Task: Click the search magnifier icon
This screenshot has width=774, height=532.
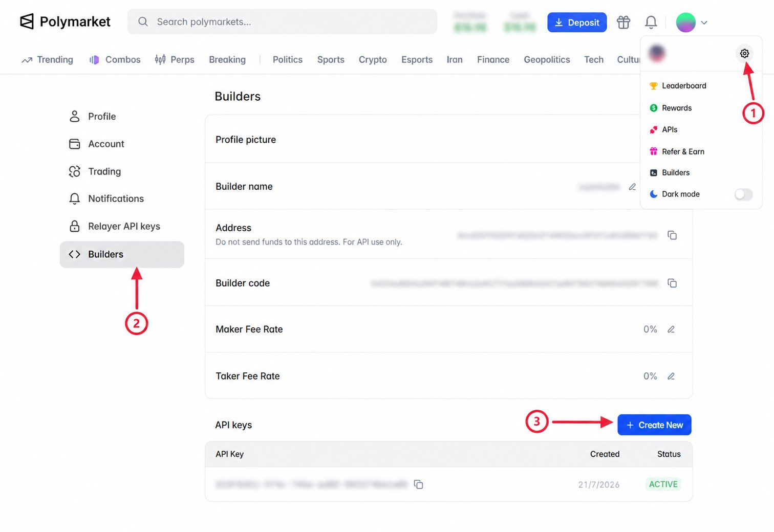Action: [x=143, y=21]
